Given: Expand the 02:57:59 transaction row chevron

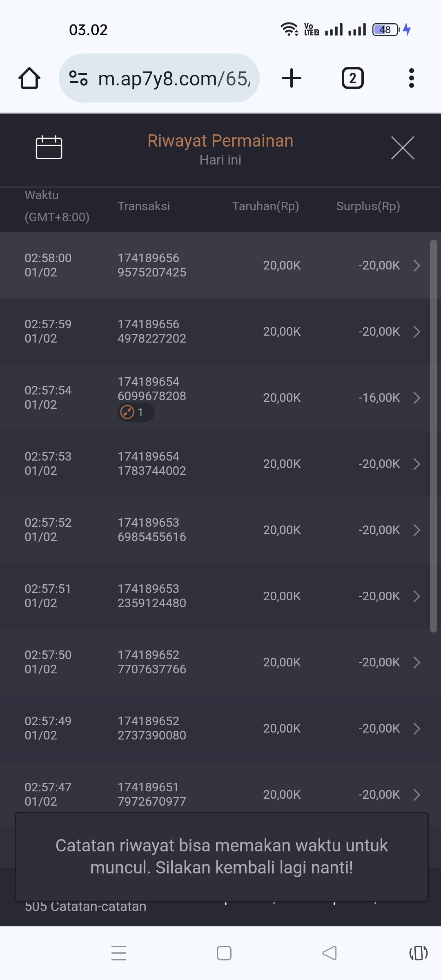Looking at the screenshot, I should [416, 332].
